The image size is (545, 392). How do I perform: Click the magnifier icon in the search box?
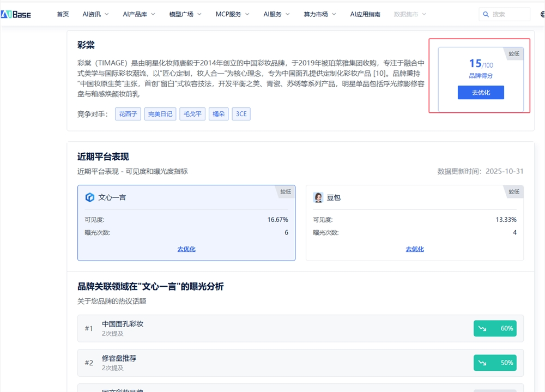click(x=486, y=14)
